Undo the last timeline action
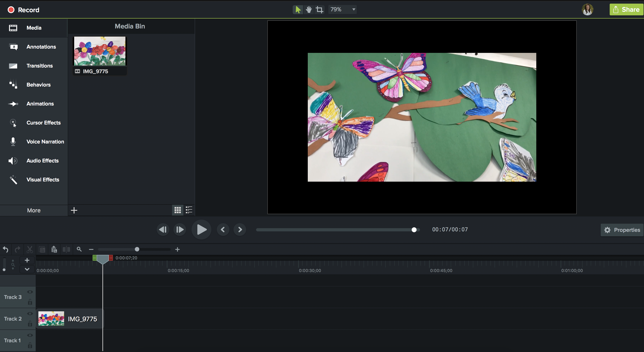Image resolution: width=644 pixels, height=352 pixels. coord(6,249)
